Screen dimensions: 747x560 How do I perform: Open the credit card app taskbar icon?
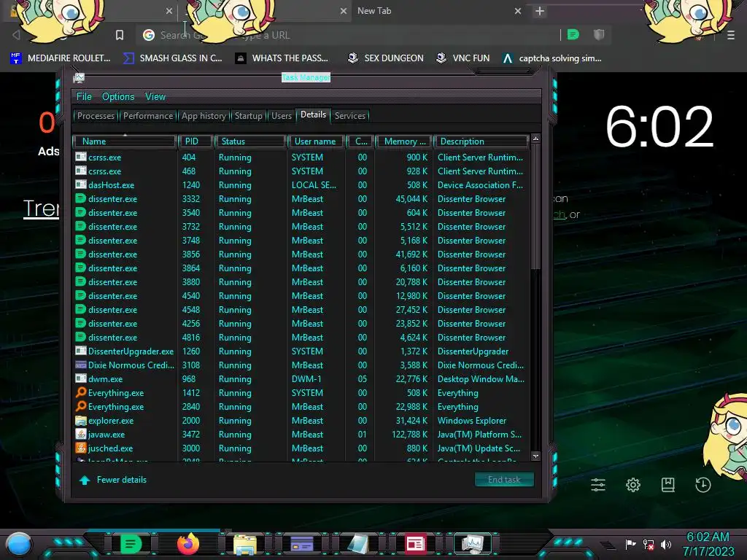click(x=302, y=544)
